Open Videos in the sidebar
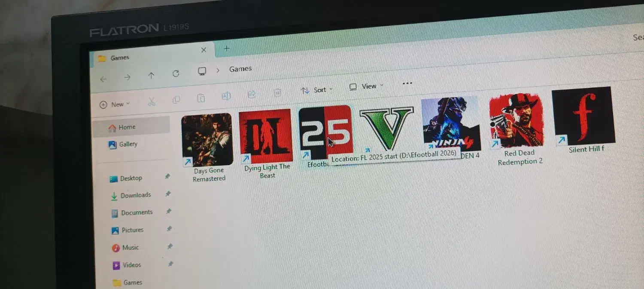Viewport: 644px width, 289px height. pyautogui.click(x=127, y=265)
